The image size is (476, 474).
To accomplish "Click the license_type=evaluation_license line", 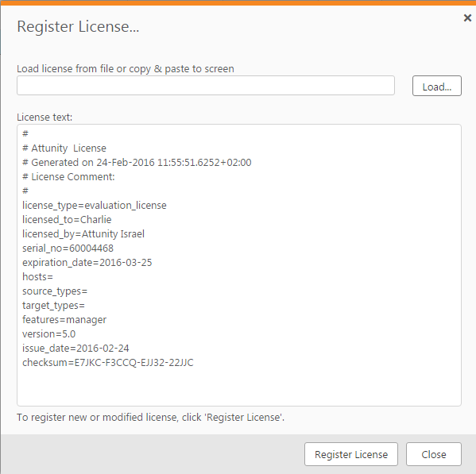I will (94, 206).
